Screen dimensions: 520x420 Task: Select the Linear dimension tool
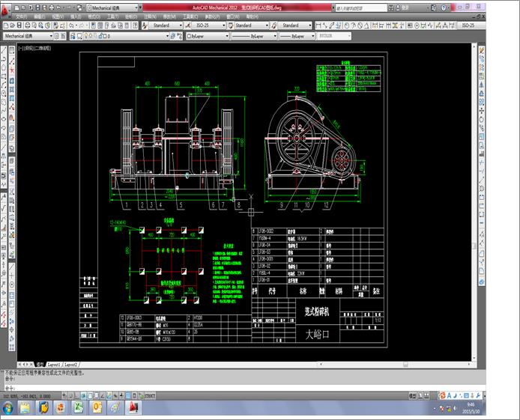pos(318,25)
